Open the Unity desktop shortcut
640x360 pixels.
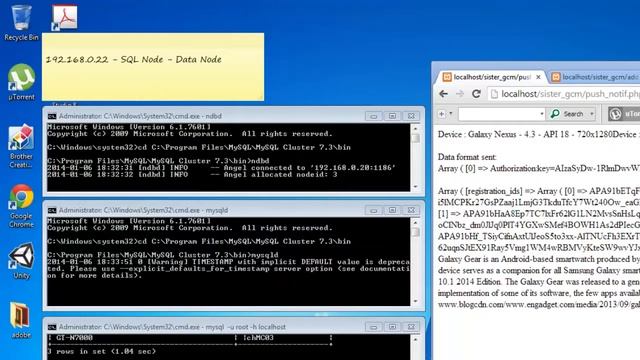(x=21, y=261)
